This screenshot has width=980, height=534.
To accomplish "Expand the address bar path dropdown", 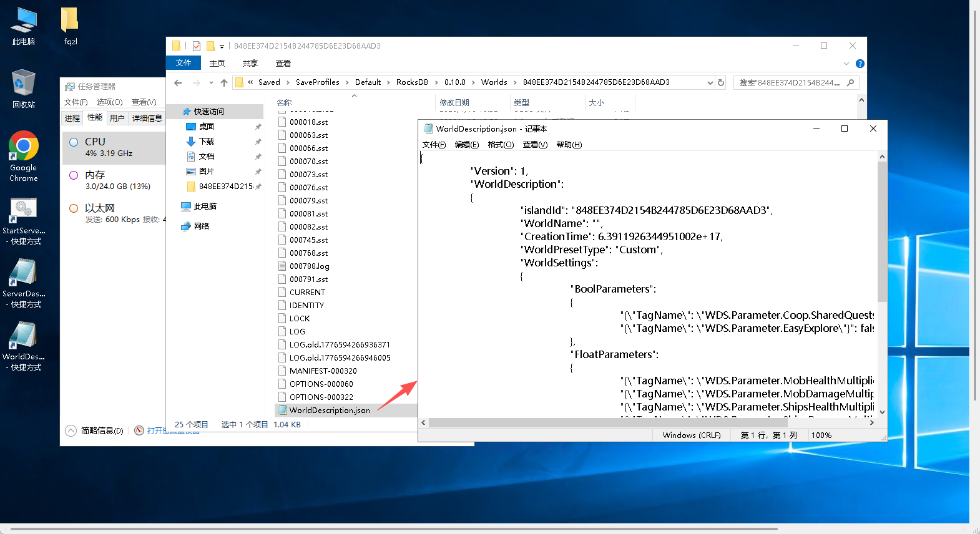I will pos(710,82).
